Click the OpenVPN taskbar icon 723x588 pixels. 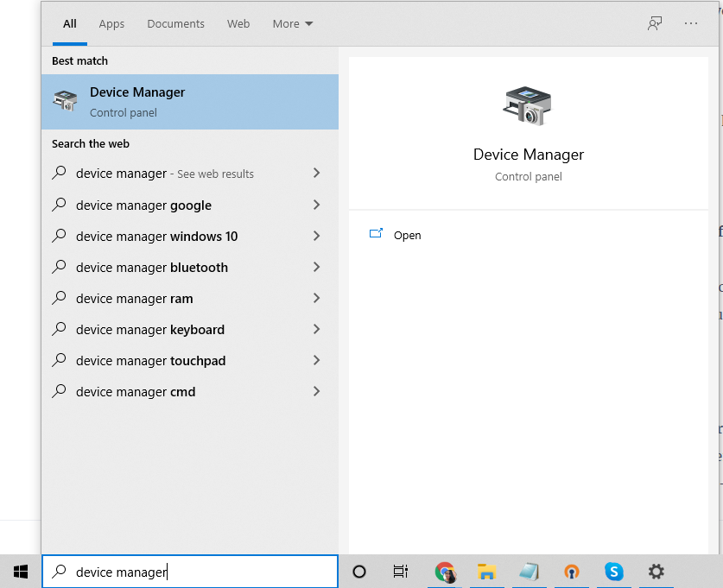point(571,572)
